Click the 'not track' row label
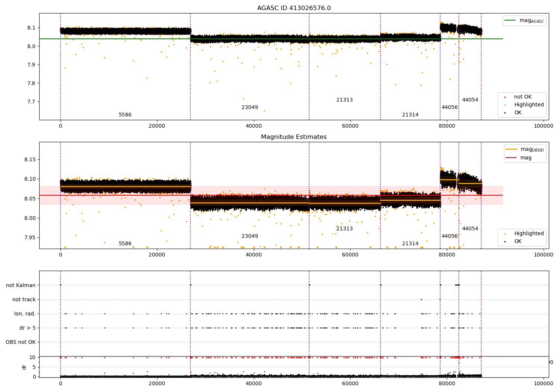 click(24, 300)
